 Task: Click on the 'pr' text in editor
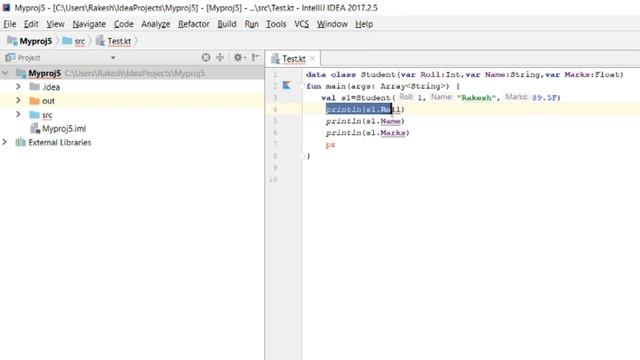pyautogui.click(x=331, y=144)
